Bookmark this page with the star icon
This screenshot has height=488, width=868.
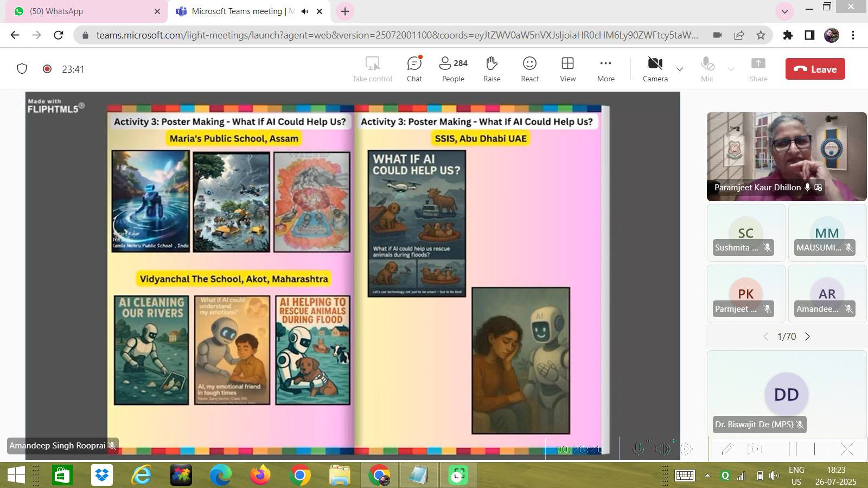coord(761,35)
